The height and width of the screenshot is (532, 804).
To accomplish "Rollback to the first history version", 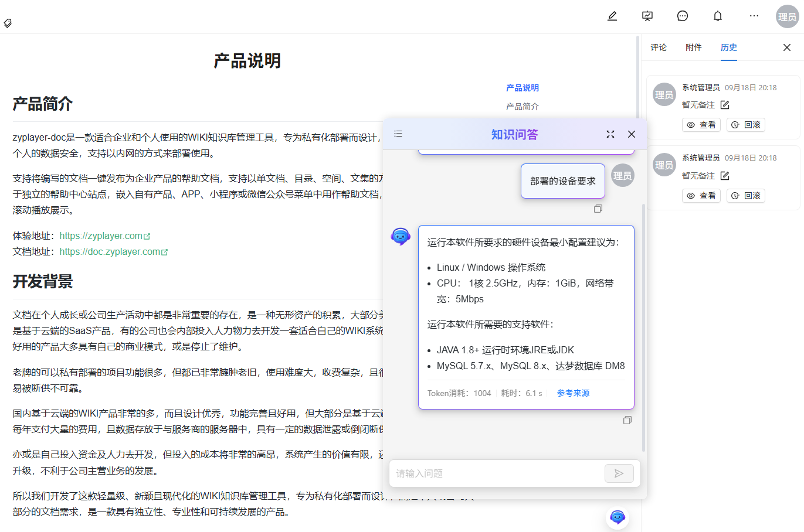I will coord(746,125).
